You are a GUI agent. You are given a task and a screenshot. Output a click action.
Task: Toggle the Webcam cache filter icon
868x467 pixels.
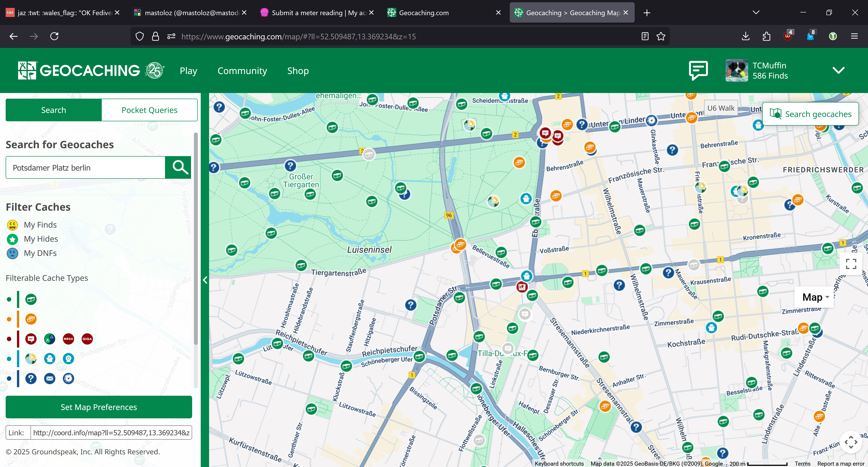click(x=68, y=359)
